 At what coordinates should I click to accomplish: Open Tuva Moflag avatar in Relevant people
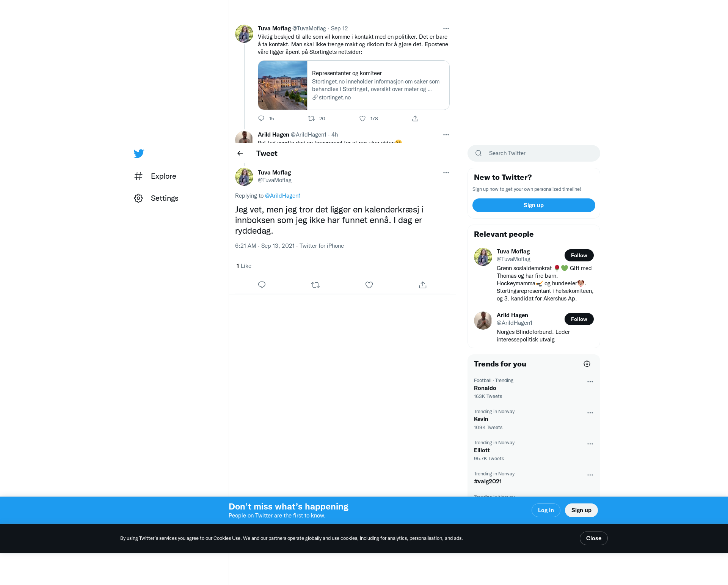(483, 257)
